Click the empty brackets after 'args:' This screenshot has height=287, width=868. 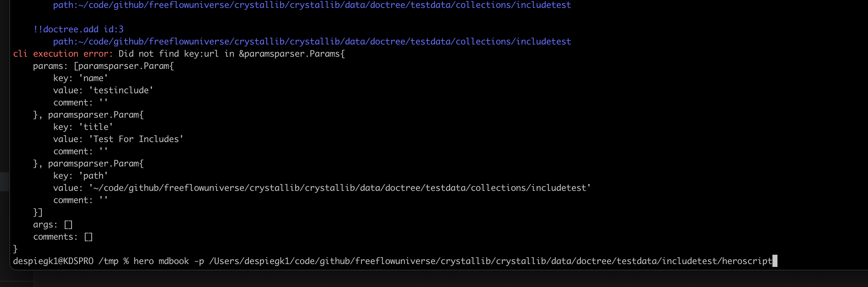pos(68,225)
